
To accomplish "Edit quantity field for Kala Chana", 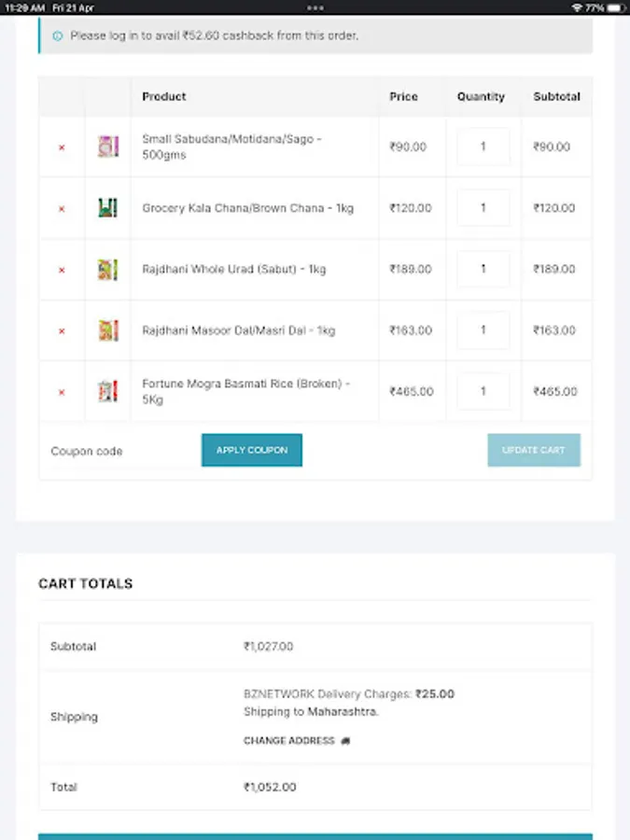I will [483, 208].
